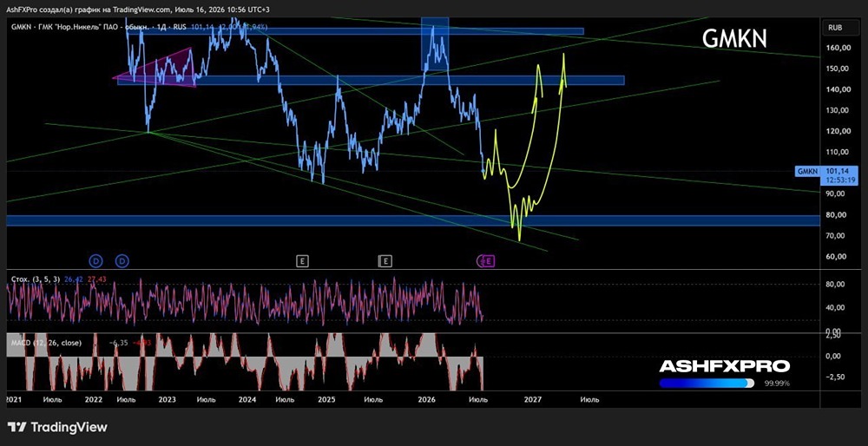Click the TradingView logo at the bottom left
Image resolution: width=868 pixels, height=446 pixels.
[57, 427]
